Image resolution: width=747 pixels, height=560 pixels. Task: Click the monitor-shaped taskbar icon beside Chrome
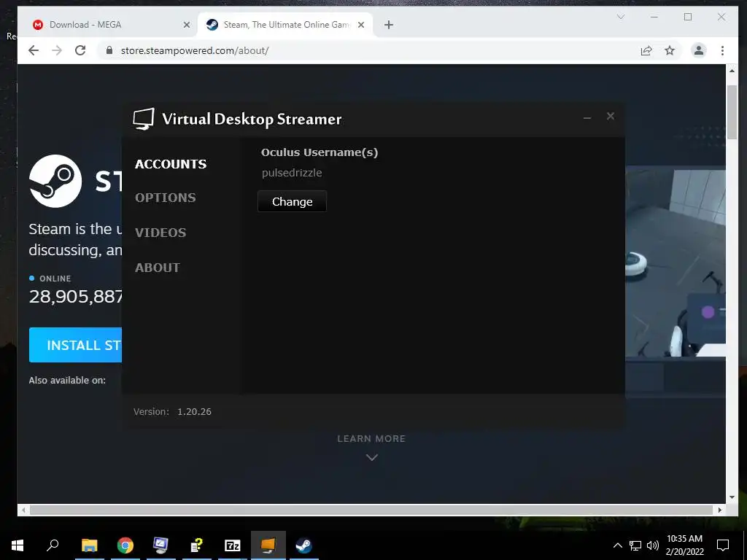(x=160, y=545)
